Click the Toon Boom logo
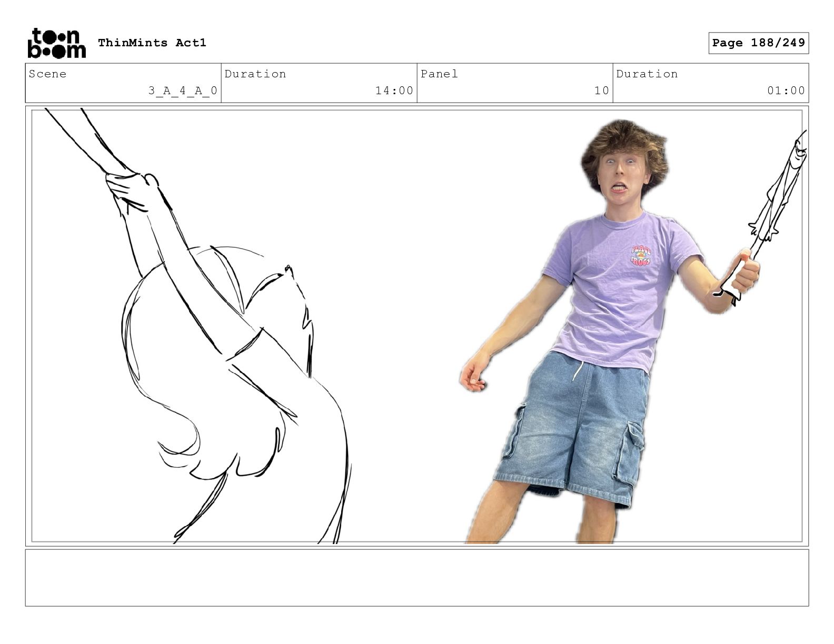834x644 pixels. [x=56, y=43]
